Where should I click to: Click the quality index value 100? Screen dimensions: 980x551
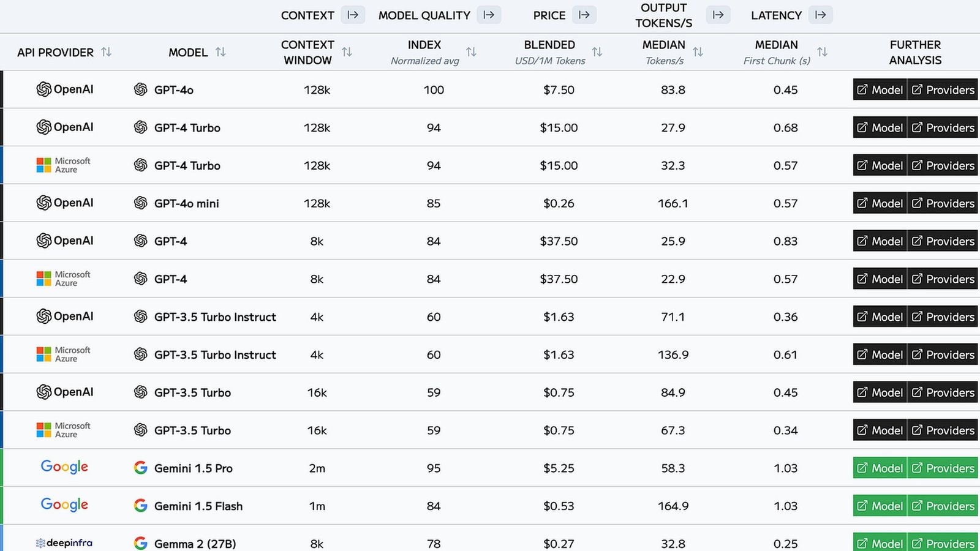[434, 90]
